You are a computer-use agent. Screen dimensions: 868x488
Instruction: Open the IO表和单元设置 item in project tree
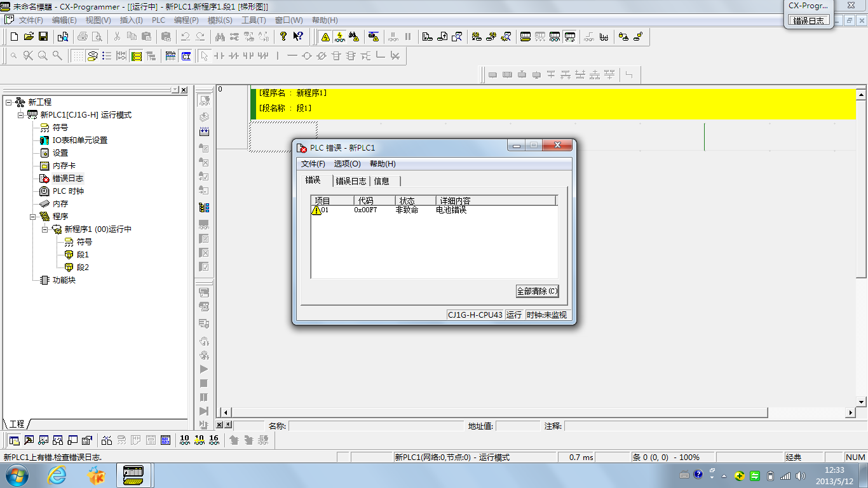click(79, 140)
